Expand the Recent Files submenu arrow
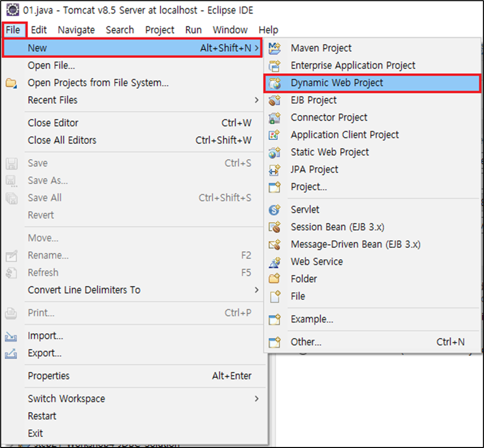Screen dimensions: 484x448 click(257, 100)
